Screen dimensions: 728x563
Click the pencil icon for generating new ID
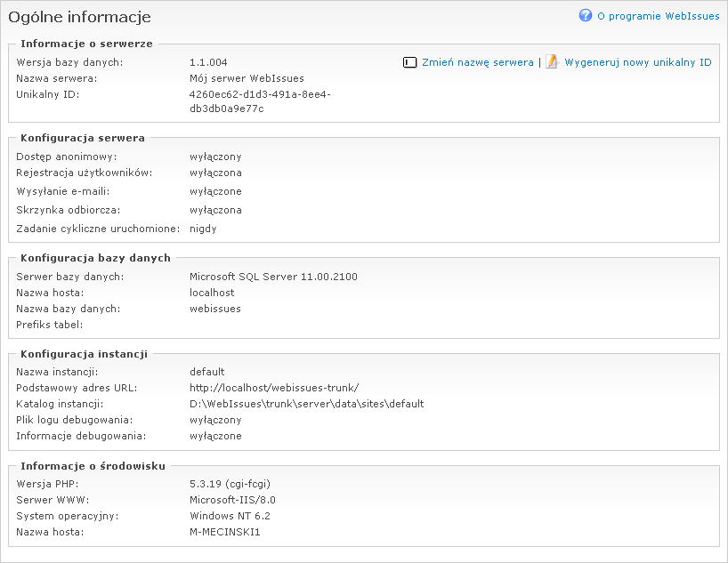click(552, 62)
